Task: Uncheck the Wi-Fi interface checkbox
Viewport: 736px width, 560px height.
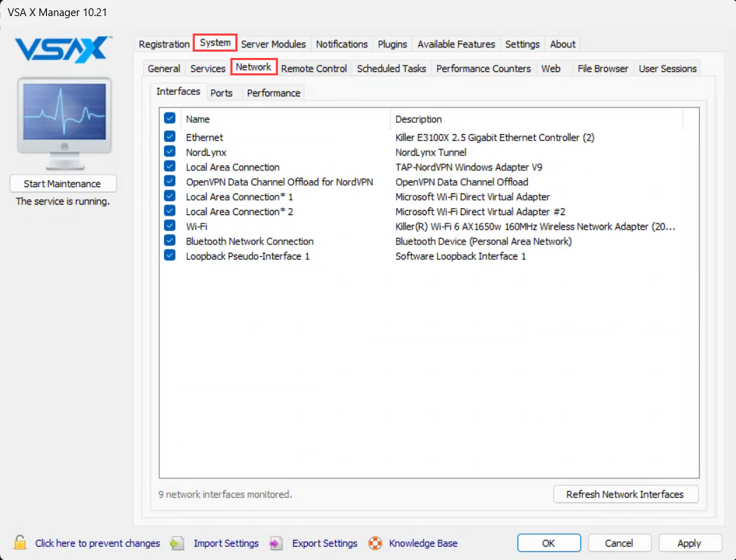Action: point(170,226)
